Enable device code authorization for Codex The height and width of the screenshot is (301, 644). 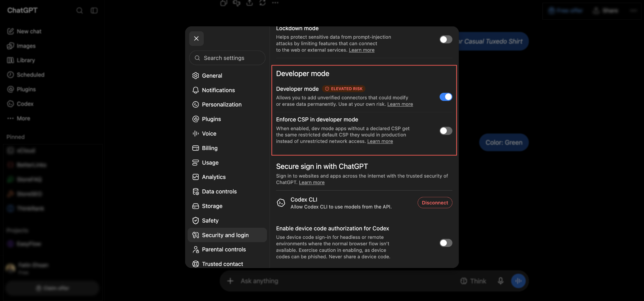(x=446, y=243)
